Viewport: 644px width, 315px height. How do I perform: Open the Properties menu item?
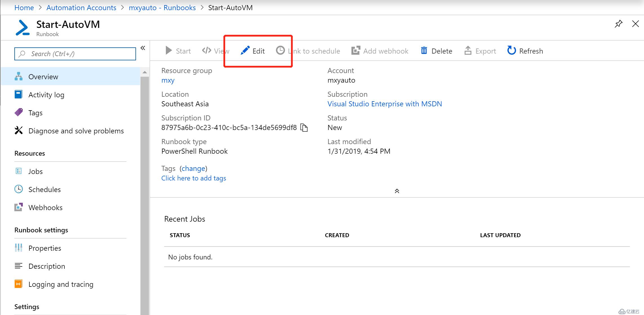click(70, 248)
